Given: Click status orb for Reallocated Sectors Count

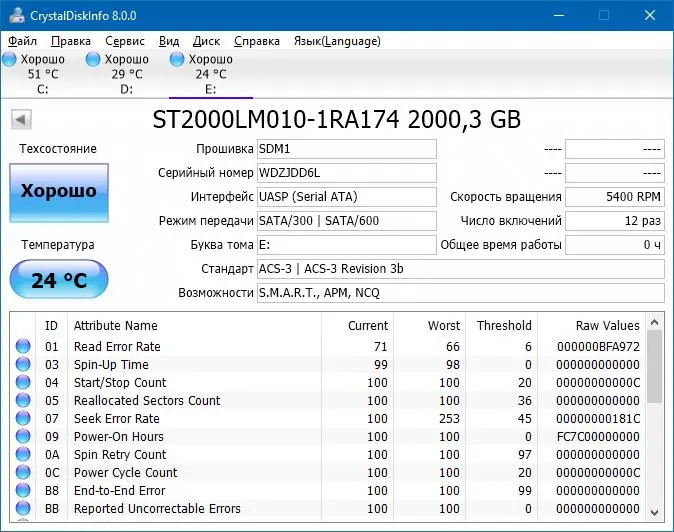Looking at the screenshot, I should [x=23, y=400].
